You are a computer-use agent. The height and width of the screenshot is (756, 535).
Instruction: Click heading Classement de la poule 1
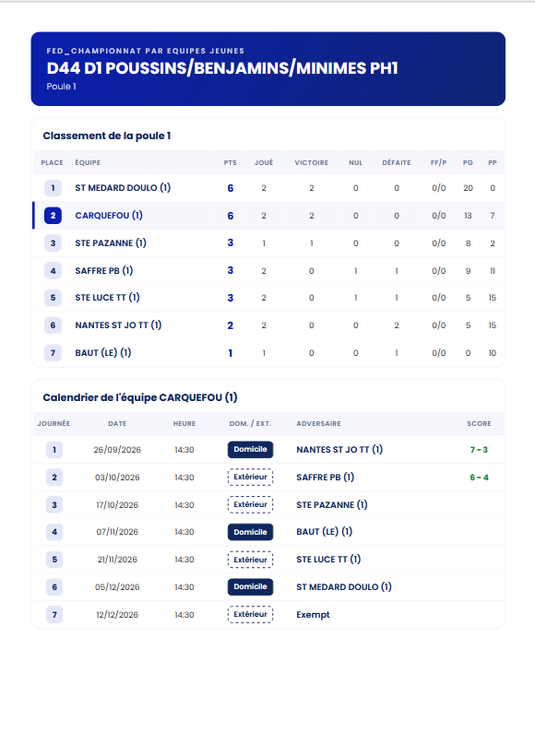(107, 136)
